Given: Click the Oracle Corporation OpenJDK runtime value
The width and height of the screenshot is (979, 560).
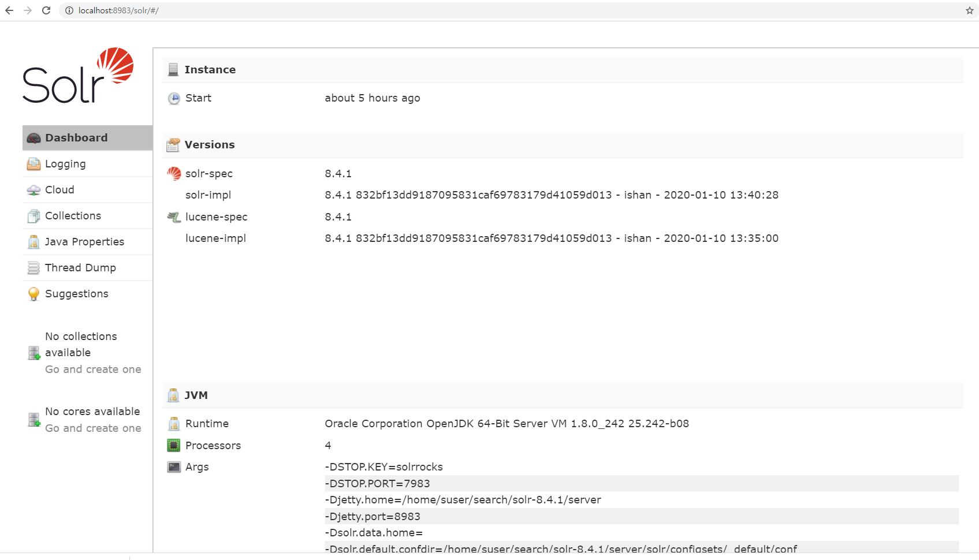Looking at the screenshot, I should coord(507,424).
